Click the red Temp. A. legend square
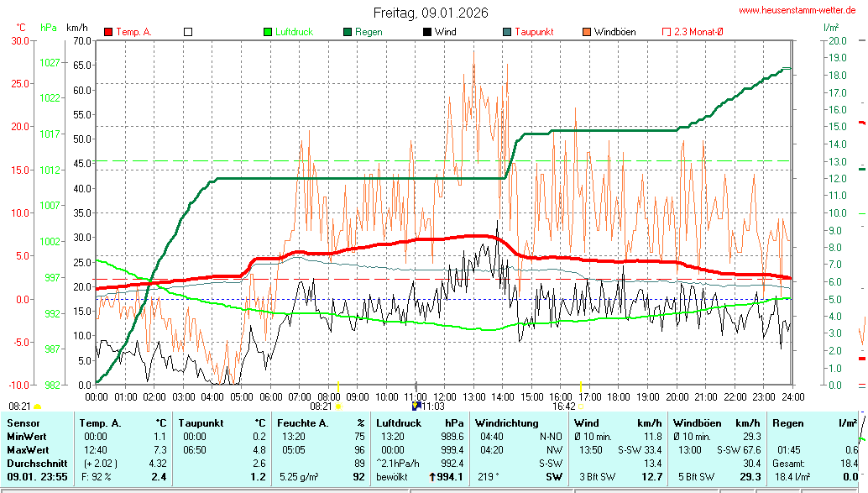The width and height of the screenshot is (868, 493). pos(107,32)
